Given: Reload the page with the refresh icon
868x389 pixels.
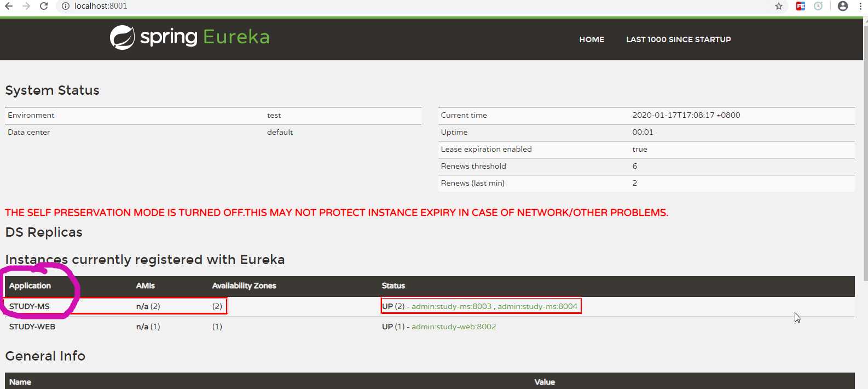Looking at the screenshot, I should (44, 6).
